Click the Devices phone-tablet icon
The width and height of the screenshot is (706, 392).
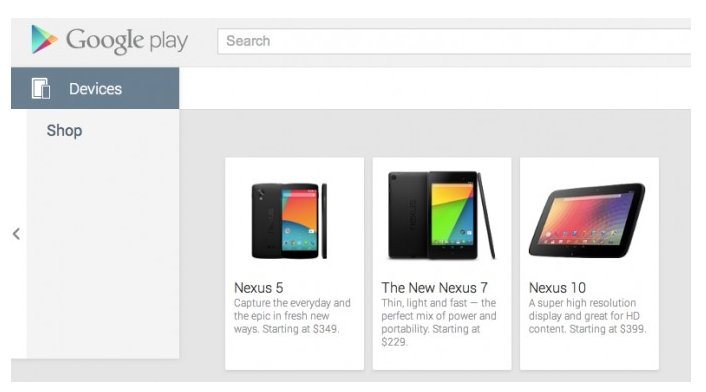click(x=41, y=88)
